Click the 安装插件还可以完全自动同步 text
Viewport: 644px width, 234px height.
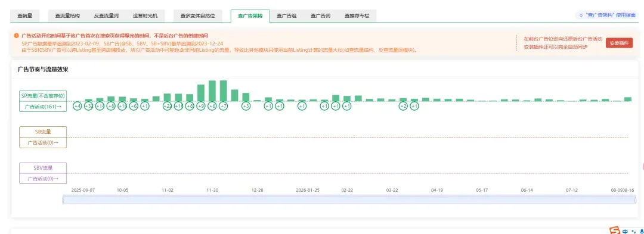pyautogui.click(x=555, y=46)
